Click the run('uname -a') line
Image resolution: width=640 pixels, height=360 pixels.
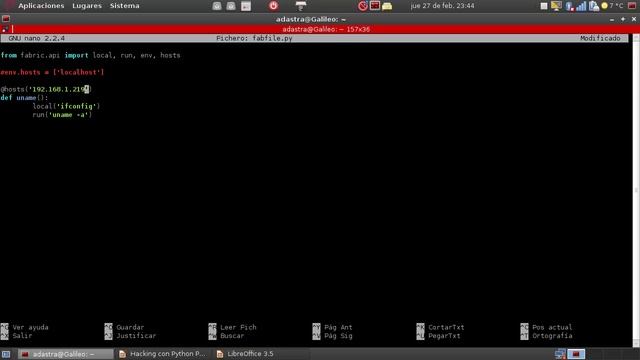point(62,115)
